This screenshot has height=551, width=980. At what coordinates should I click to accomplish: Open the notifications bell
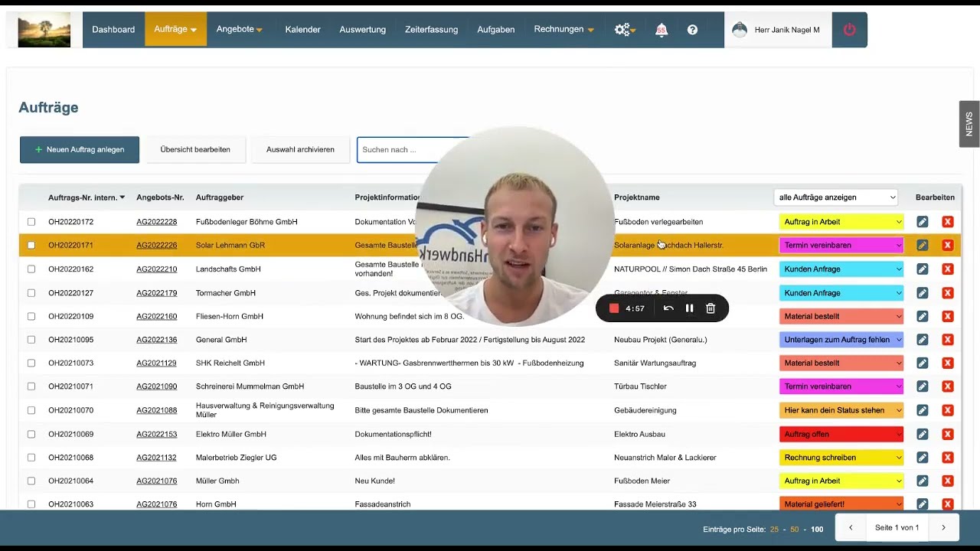point(661,30)
